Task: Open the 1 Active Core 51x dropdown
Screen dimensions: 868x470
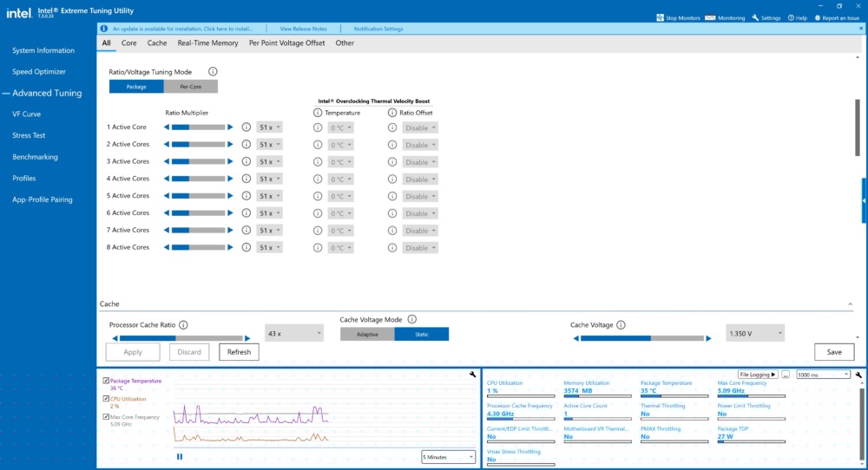Action: 270,127
